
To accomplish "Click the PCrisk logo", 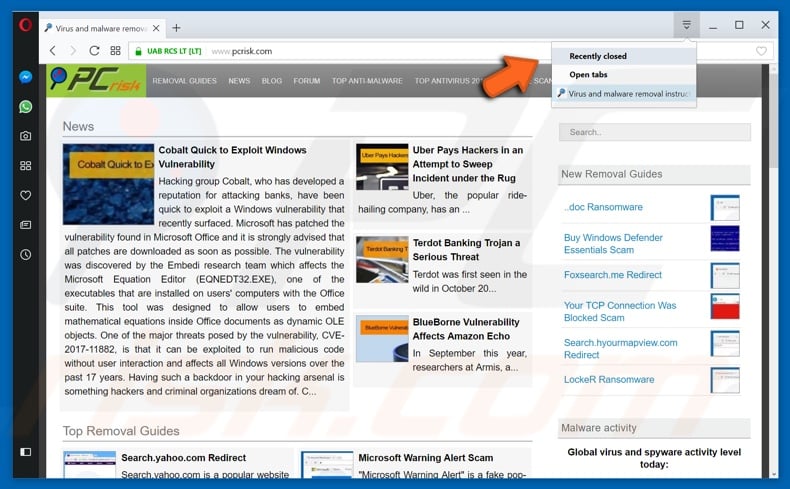I will [x=96, y=80].
